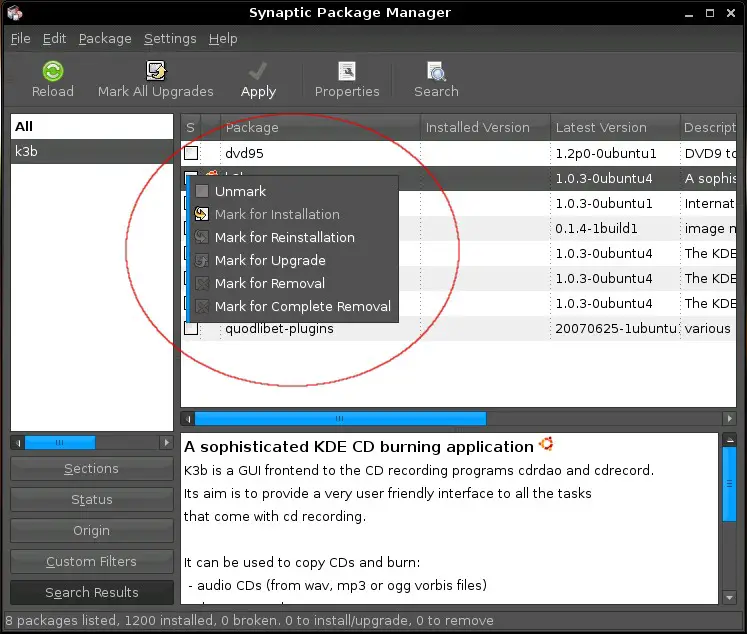Choose Mark for Reinstallation menu entry
This screenshot has width=747, height=634.
[294, 237]
